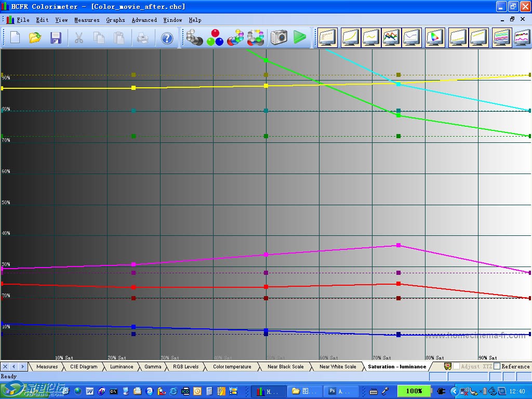Save the file using the floppy disk icon
The height and width of the screenshot is (399, 532).
(56, 38)
